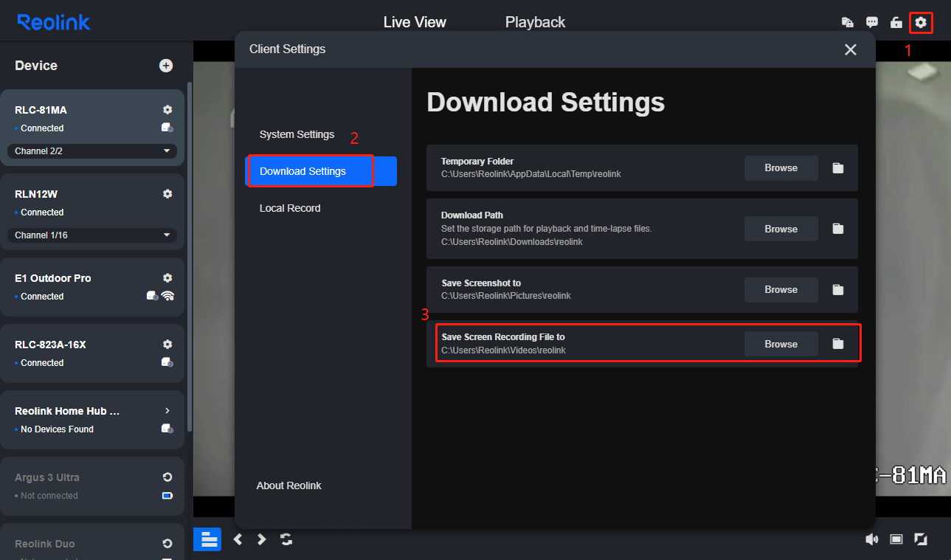Reconnect Reolink Duo with refresh icon

167,544
